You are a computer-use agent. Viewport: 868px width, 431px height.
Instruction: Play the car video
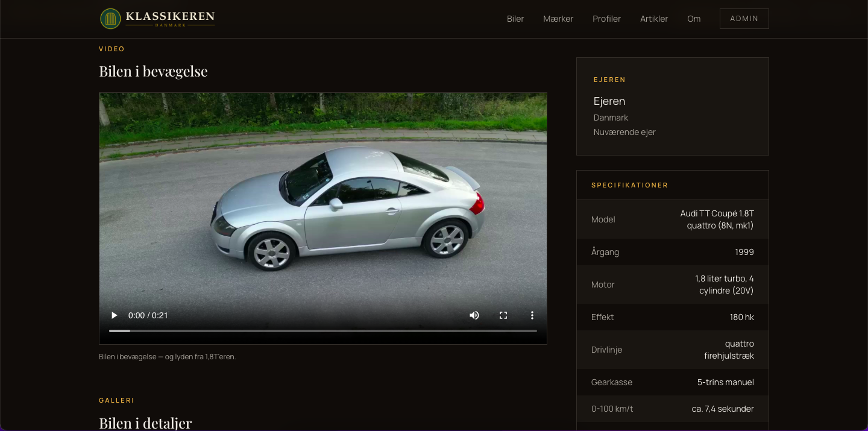(114, 315)
